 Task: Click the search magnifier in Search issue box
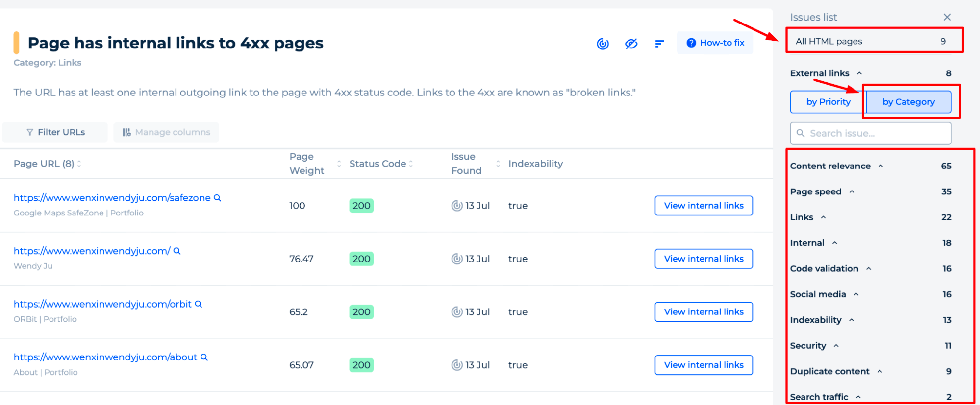point(800,133)
